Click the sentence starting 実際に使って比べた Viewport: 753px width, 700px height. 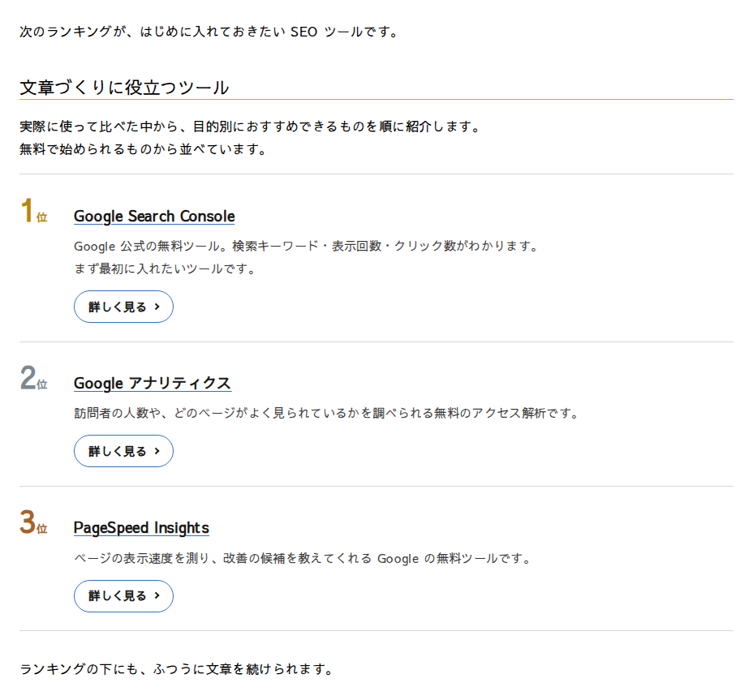tap(250, 127)
